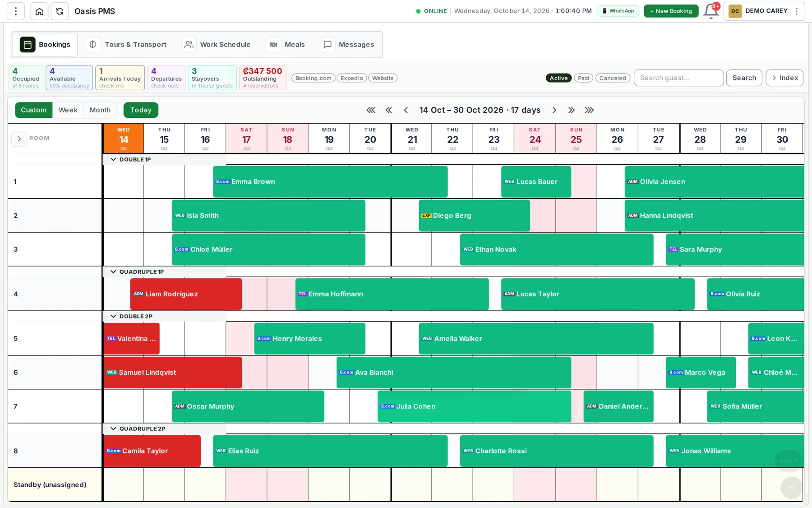Image resolution: width=812 pixels, height=508 pixels.
Task: Collapse the QUADRUPLE 2P room group
Action: (113, 429)
